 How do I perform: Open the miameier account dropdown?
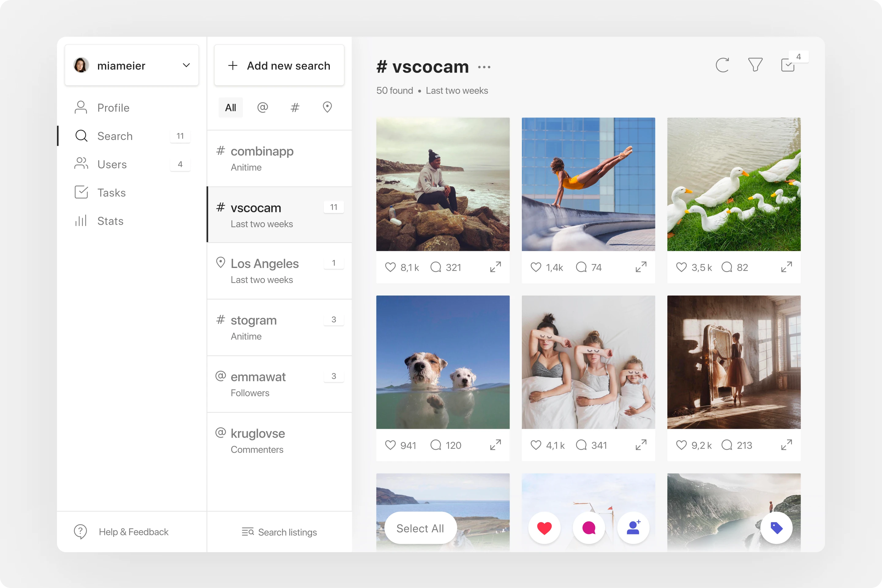pos(132,65)
